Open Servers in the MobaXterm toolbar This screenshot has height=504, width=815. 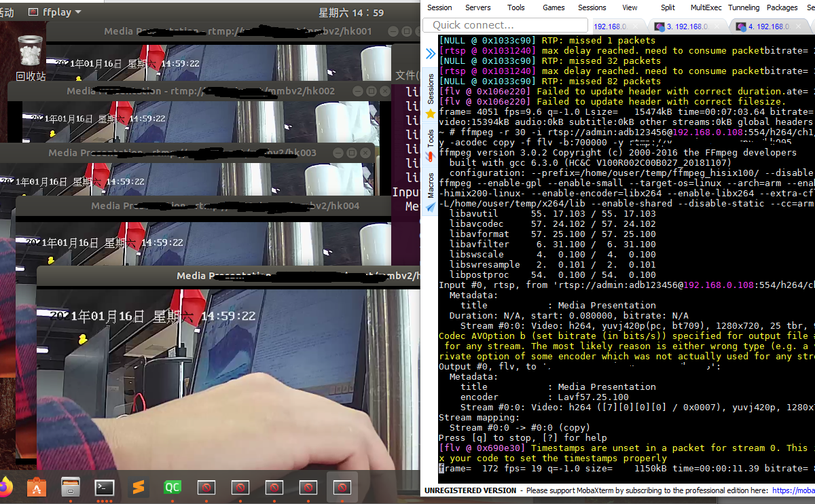[478, 7]
